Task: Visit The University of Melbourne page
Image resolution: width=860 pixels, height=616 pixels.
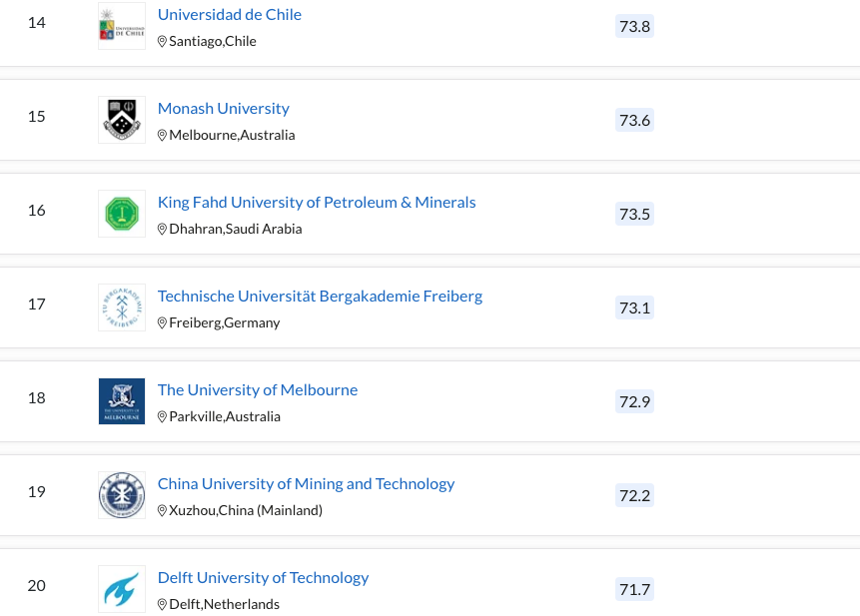Action: pyautogui.click(x=258, y=390)
